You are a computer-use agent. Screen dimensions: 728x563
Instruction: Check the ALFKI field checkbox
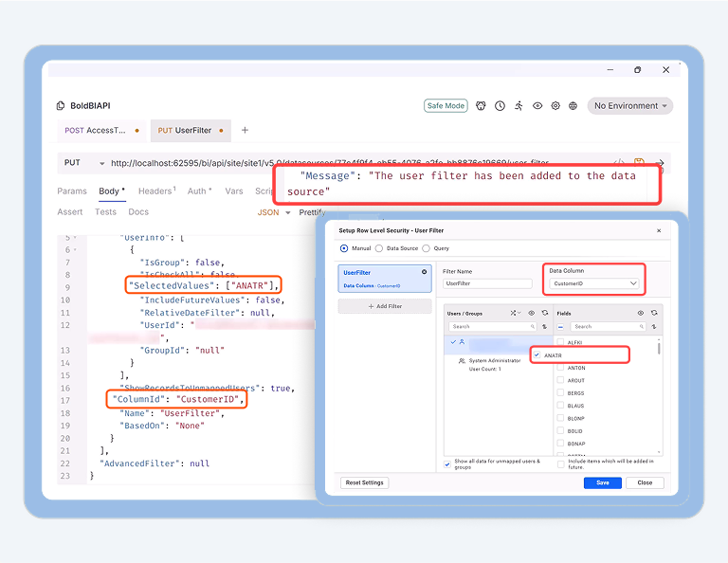(560, 342)
